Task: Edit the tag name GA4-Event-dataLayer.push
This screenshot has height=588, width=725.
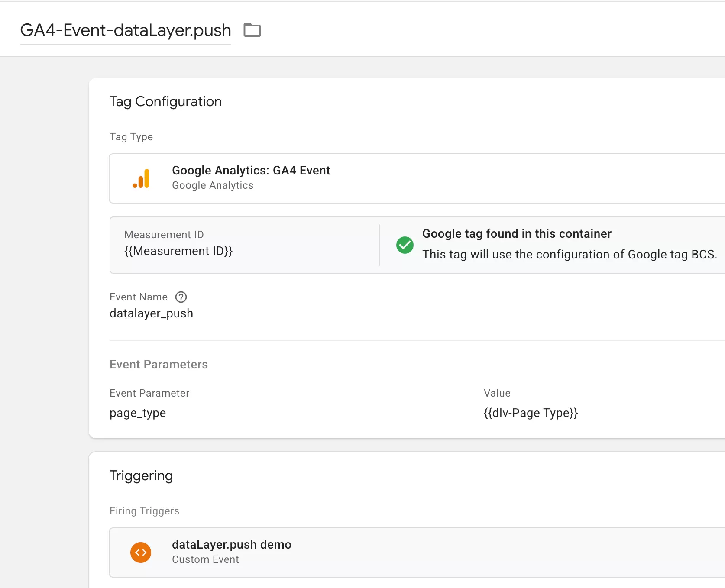Action: click(x=126, y=30)
